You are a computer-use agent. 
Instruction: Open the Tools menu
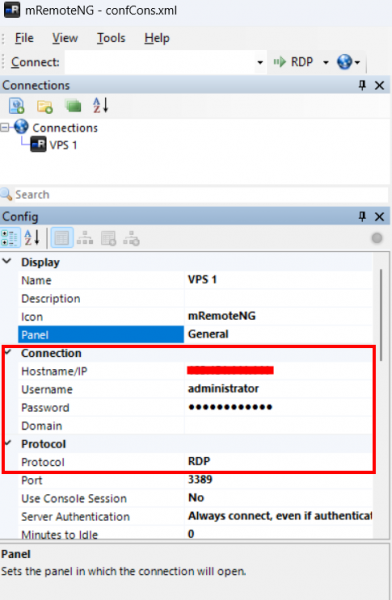tap(111, 38)
